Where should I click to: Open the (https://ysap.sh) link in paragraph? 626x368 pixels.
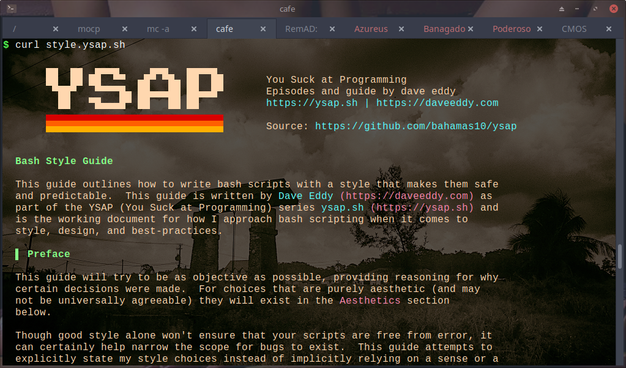click(422, 208)
